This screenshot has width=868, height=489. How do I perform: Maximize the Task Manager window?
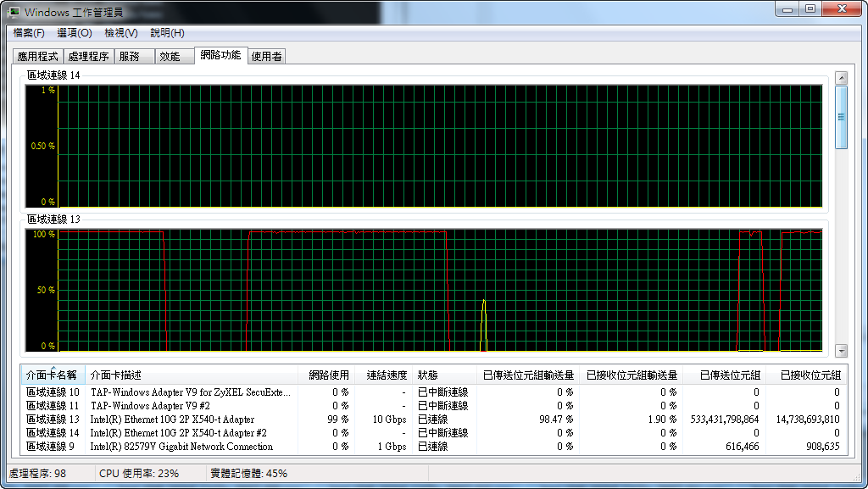[810, 9]
